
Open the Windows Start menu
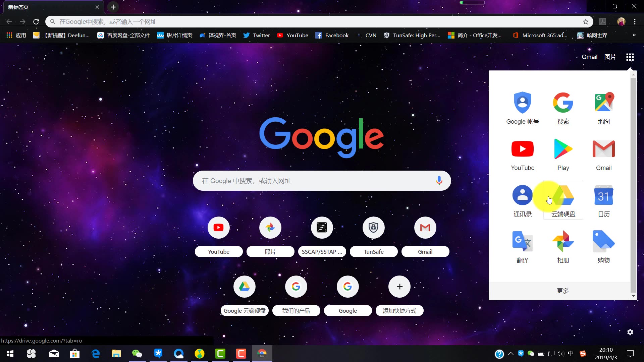point(10,354)
